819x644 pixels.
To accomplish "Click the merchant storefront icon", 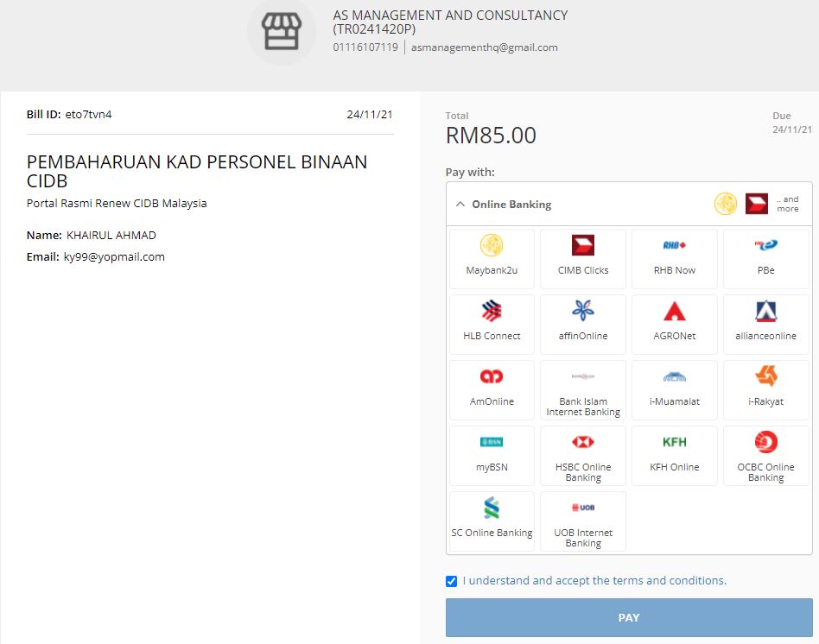I will click(x=282, y=32).
